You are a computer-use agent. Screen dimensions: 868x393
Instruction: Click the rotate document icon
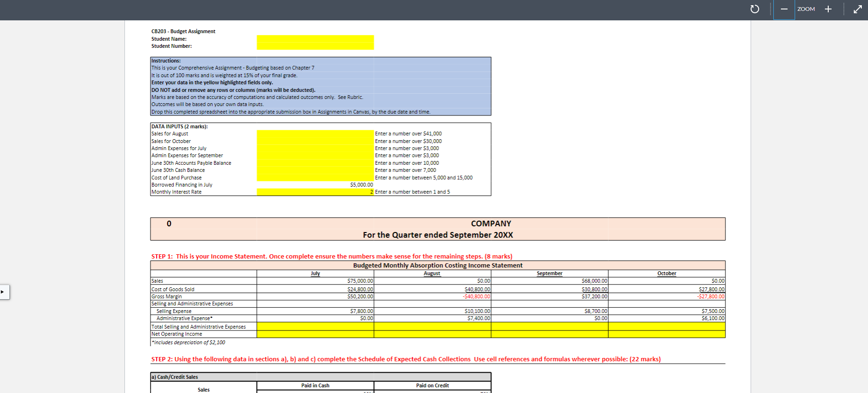(x=755, y=9)
